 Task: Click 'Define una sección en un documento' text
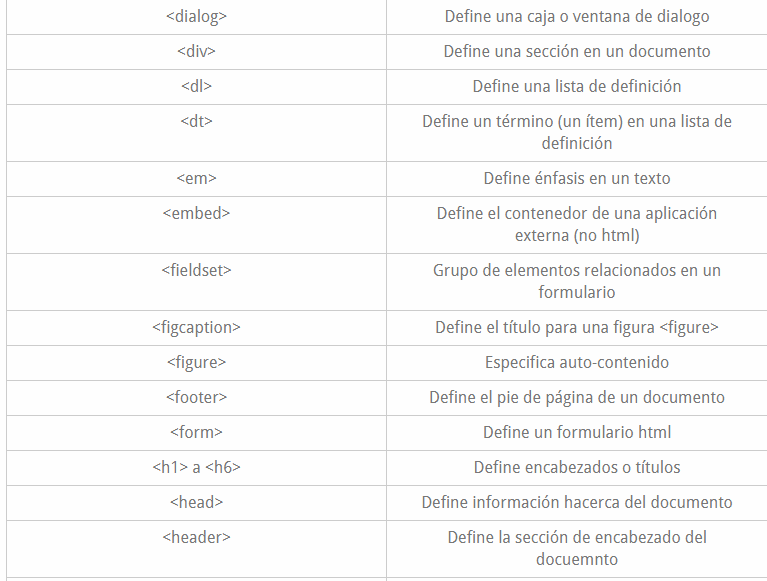(x=577, y=52)
